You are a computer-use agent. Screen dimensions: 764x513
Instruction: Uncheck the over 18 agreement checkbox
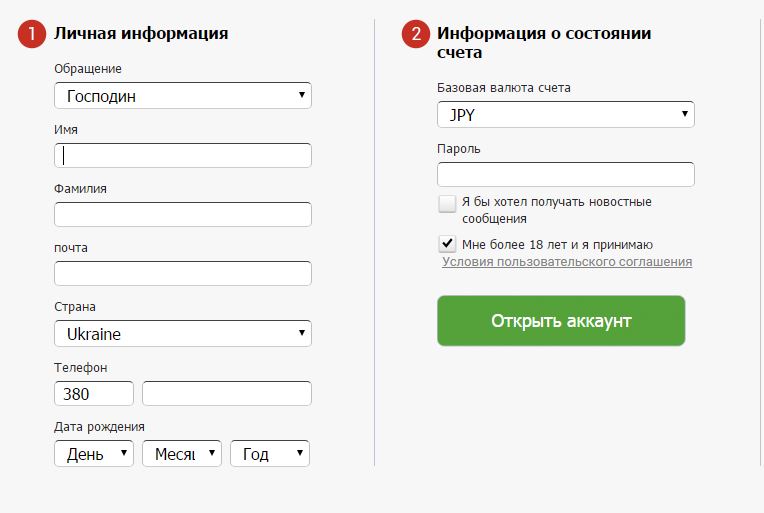447,244
